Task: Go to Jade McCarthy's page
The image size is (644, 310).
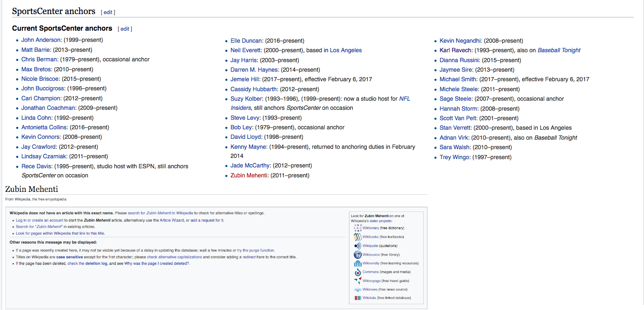Action: (x=250, y=165)
